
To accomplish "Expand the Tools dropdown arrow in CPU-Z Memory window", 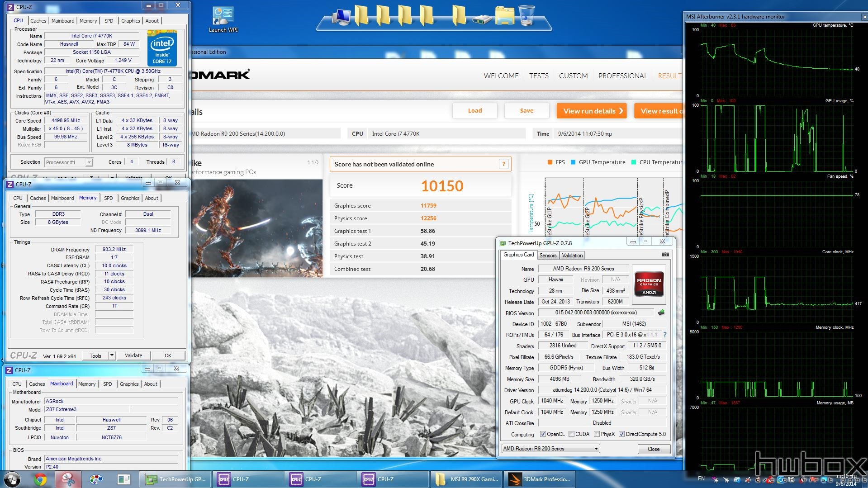I will click(x=112, y=355).
